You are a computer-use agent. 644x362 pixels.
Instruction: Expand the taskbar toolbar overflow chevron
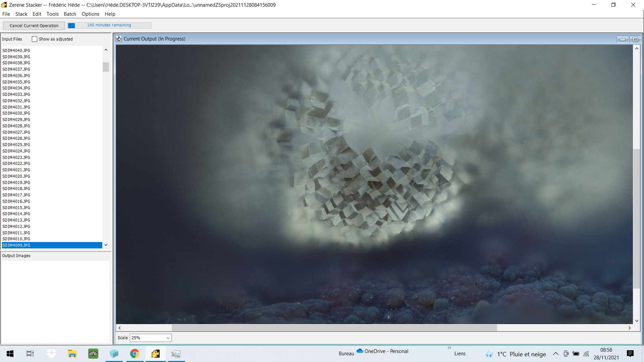click(449, 348)
